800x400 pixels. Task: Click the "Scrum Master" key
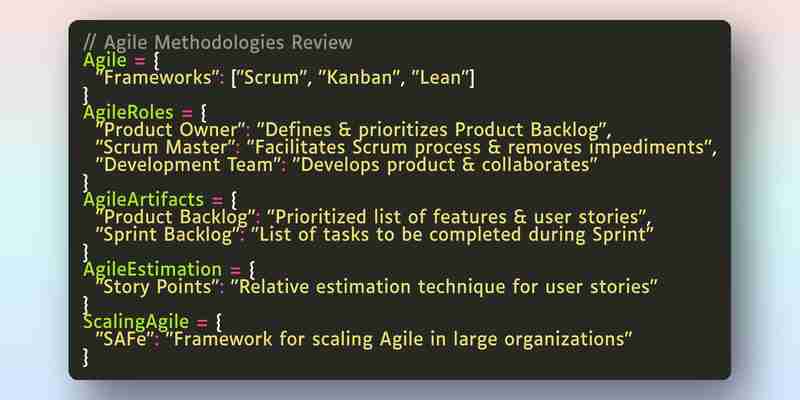point(167,147)
